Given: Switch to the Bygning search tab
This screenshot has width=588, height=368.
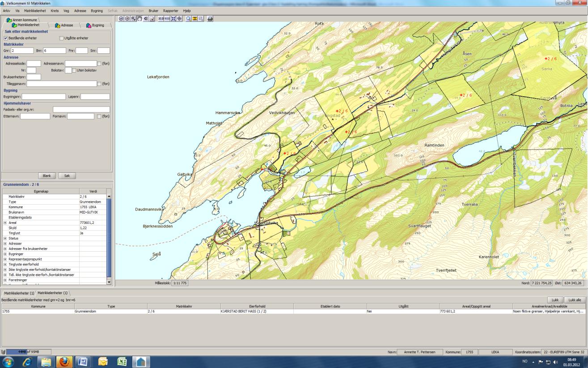Looking at the screenshot, I should click(95, 25).
